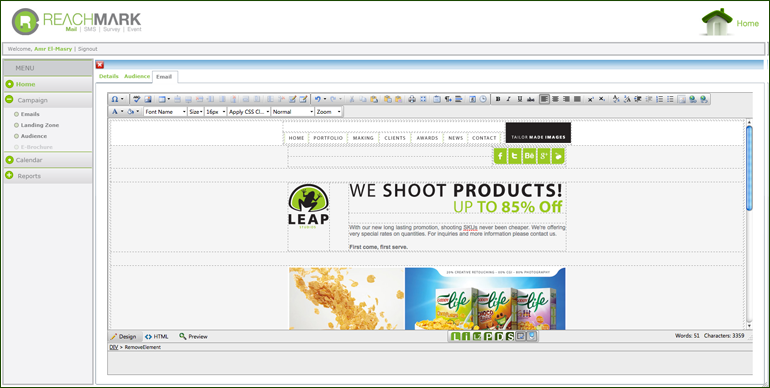
Task: Select the Email tab
Action: click(164, 77)
